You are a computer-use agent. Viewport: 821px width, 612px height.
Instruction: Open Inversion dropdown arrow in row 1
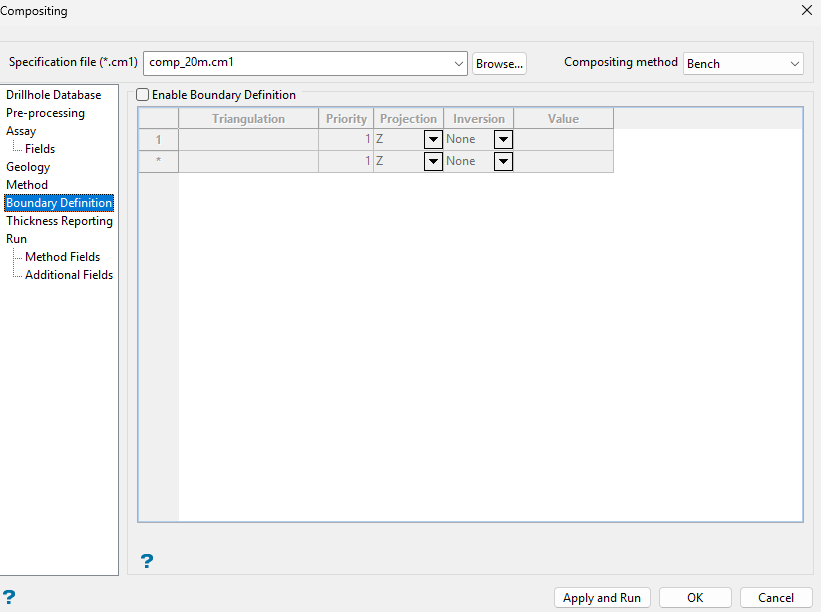503,140
